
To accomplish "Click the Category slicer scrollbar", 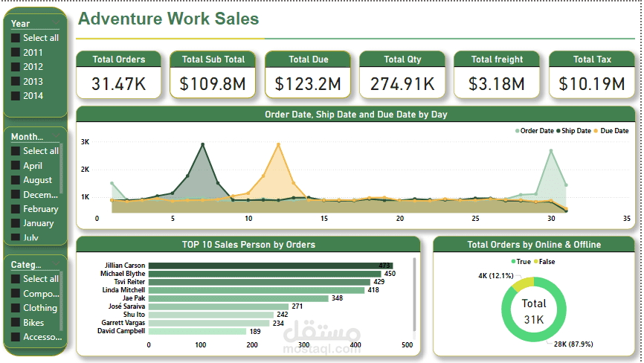I will [x=61, y=301].
